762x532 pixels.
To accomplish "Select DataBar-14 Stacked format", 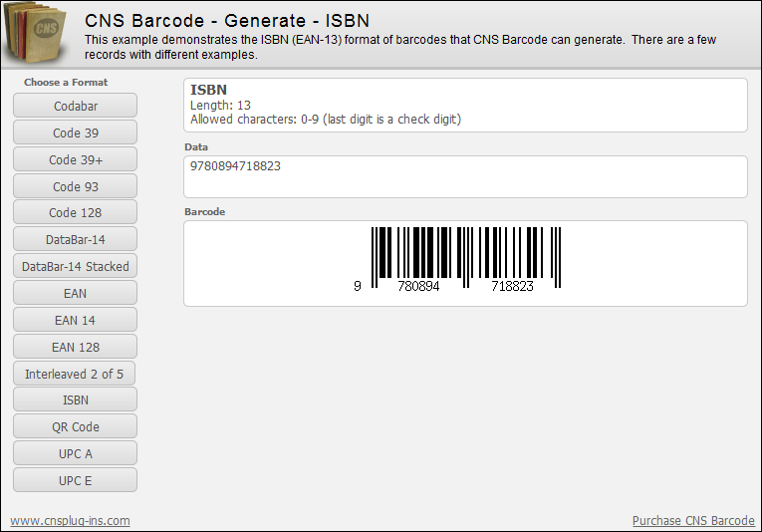I will coord(76,266).
